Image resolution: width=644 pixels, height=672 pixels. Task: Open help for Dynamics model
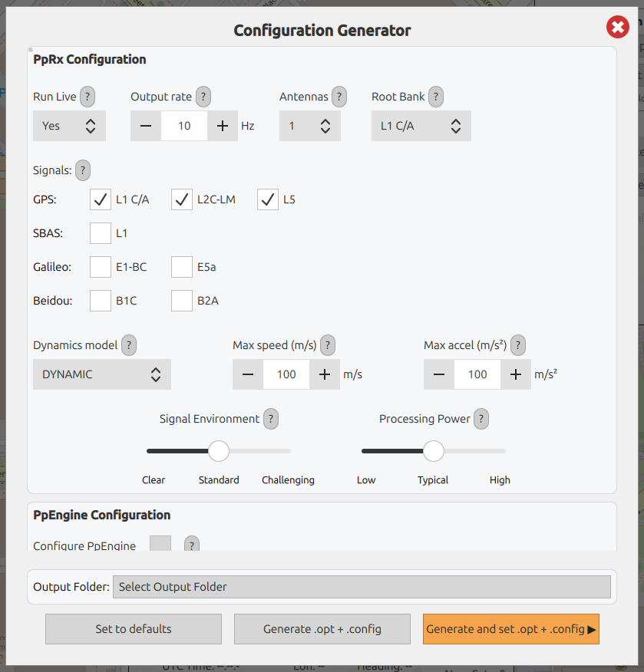(x=129, y=345)
